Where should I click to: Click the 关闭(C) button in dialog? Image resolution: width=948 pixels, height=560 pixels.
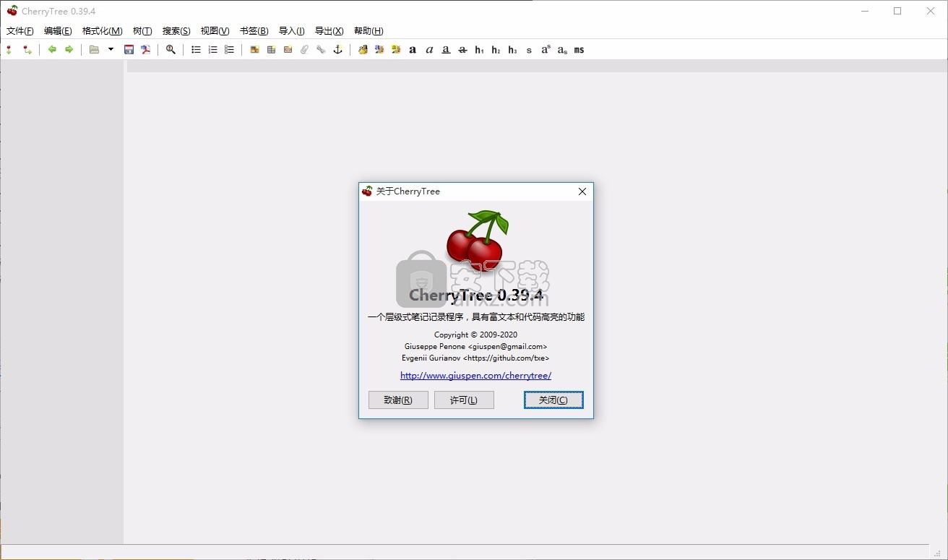[x=553, y=400]
